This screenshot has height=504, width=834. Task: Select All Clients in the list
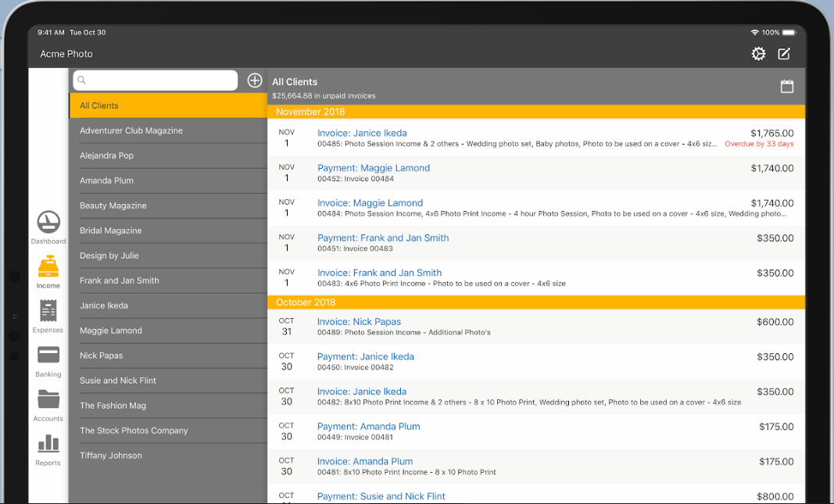168,105
